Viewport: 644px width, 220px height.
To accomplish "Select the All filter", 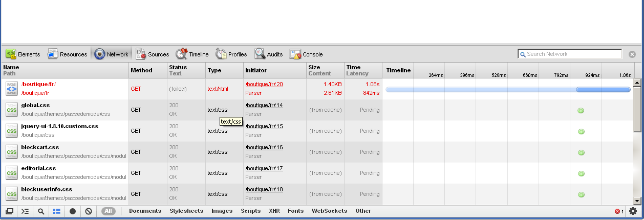I will coord(108,211).
